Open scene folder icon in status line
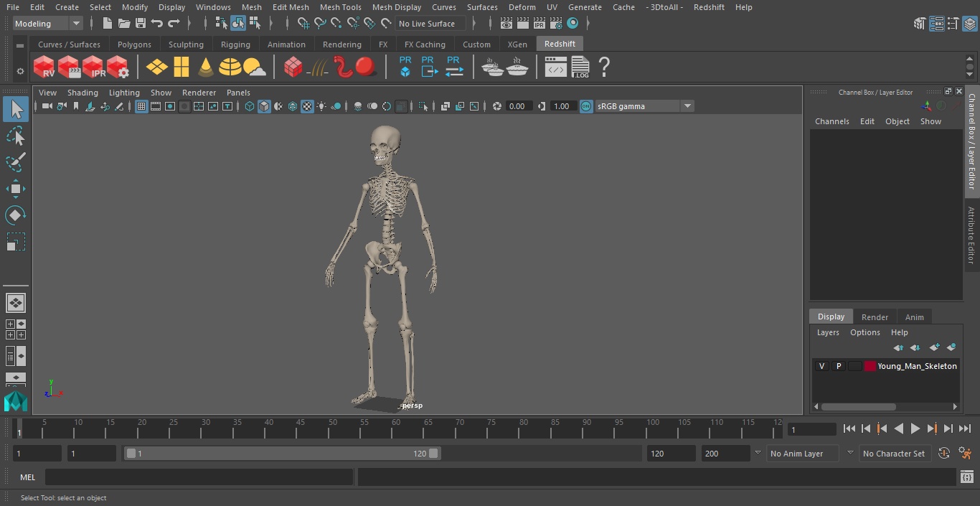The height and width of the screenshot is (506, 980). 124,24
